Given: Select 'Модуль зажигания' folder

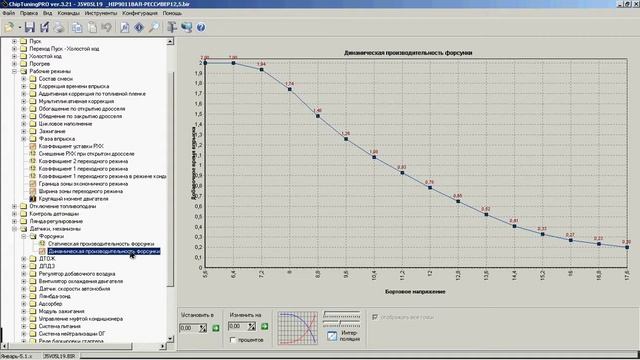Looking at the screenshot, I should [61, 311].
